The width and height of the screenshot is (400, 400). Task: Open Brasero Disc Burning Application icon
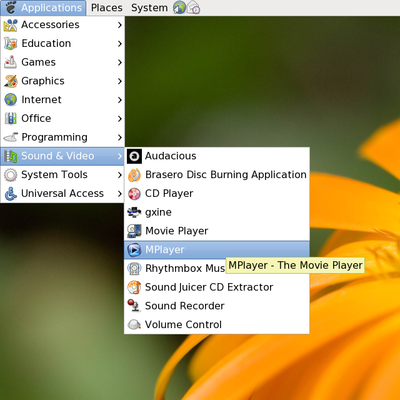pos(134,175)
